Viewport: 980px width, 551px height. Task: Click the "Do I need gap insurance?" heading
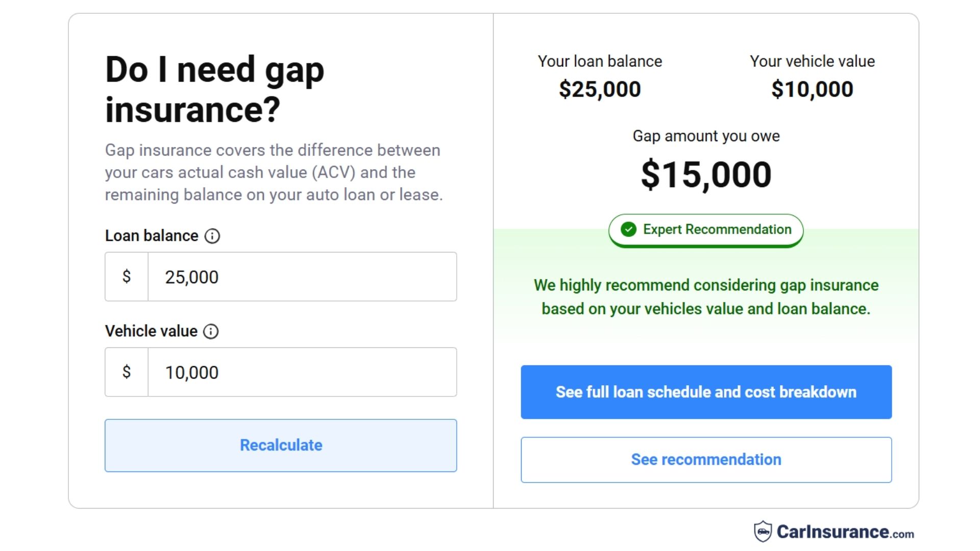click(x=215, y=89)
